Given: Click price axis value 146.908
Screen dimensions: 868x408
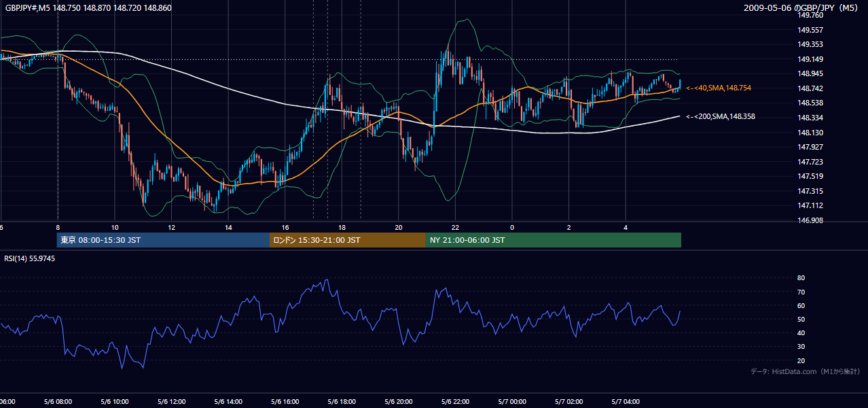Looking at the screenshot, I should (810, 220).
